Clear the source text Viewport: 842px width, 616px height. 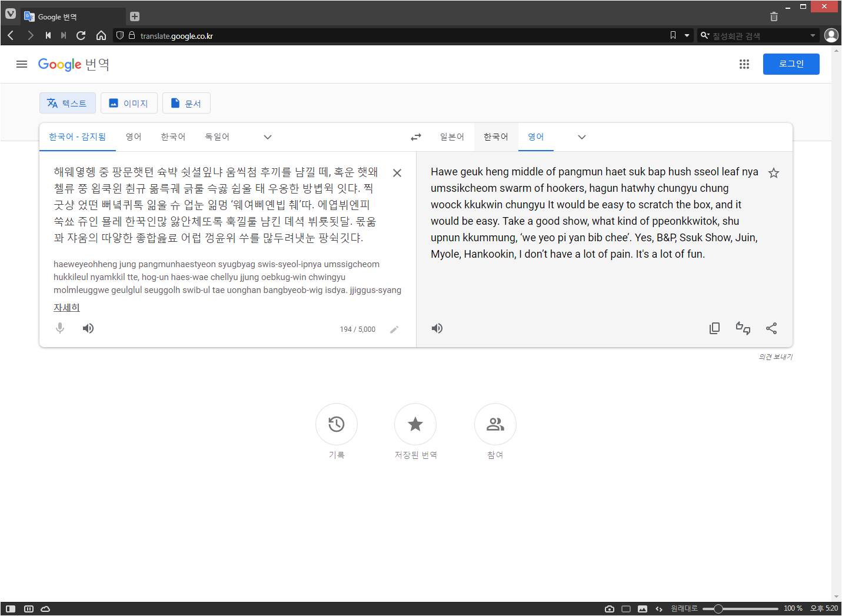pos(397,173)
